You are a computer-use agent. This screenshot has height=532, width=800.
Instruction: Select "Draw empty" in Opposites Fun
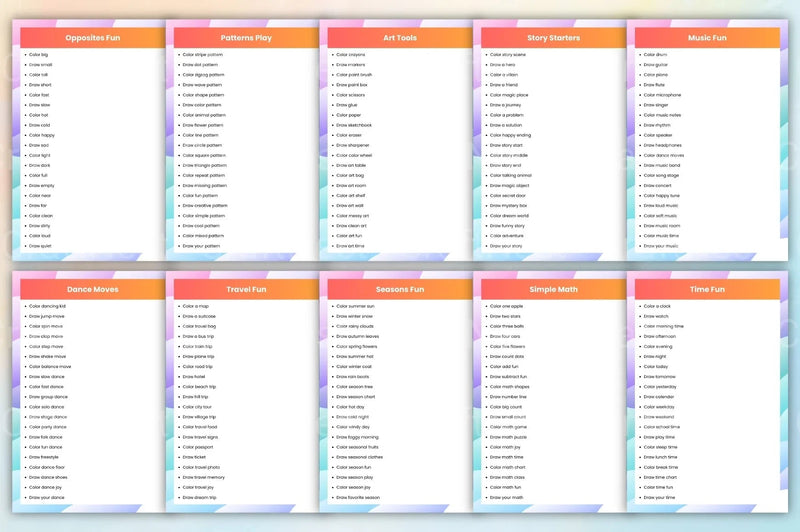(41, 186)
